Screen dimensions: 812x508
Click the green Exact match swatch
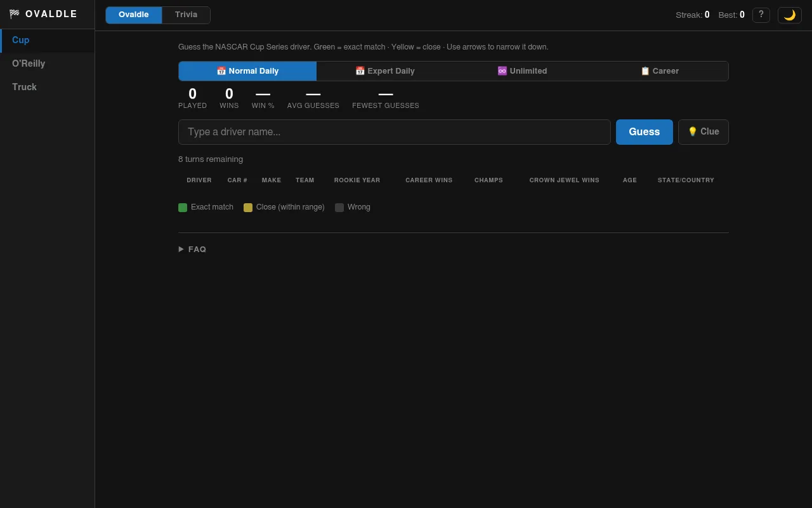pos(183,208)
